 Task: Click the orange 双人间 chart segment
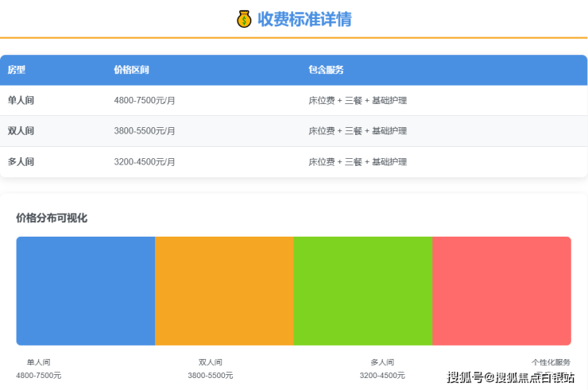tap(224, 291)
